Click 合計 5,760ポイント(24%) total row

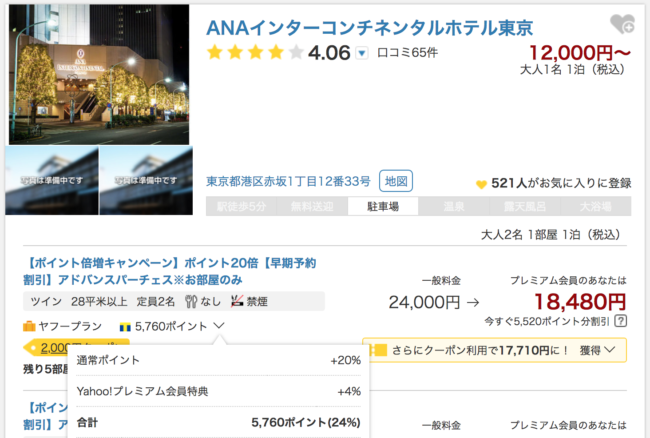pos(218,422)
